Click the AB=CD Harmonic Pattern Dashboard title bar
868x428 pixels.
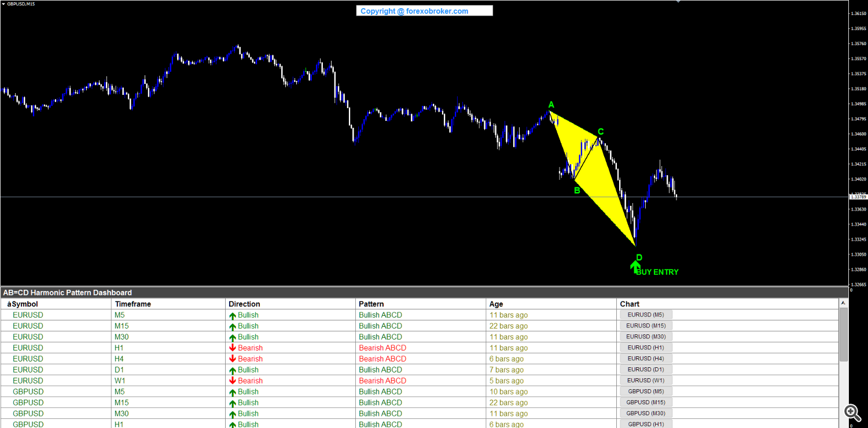click(x=424, y=293)
